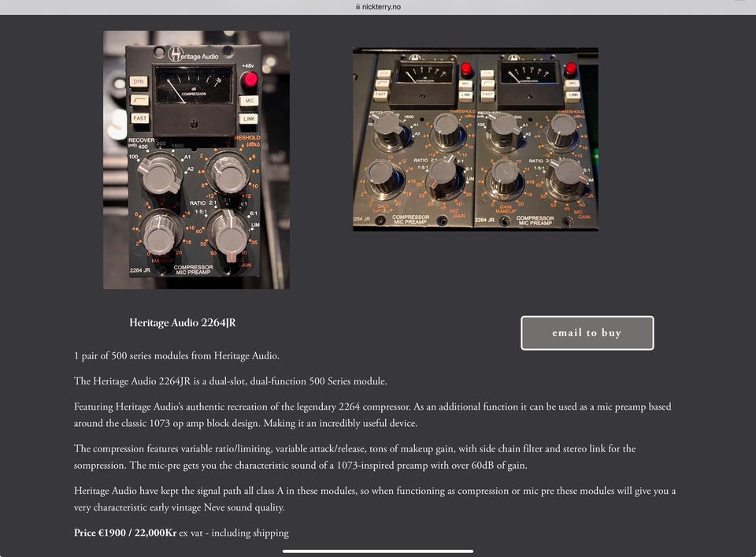Click '1 pair of 500 series modules' text

click(176, 356)
